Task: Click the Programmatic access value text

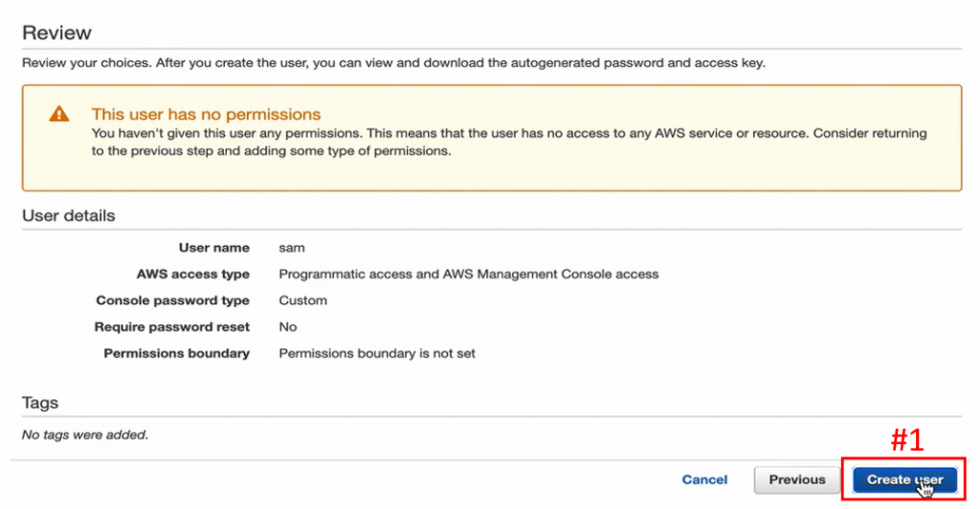Action: click(x=468, y=274)
